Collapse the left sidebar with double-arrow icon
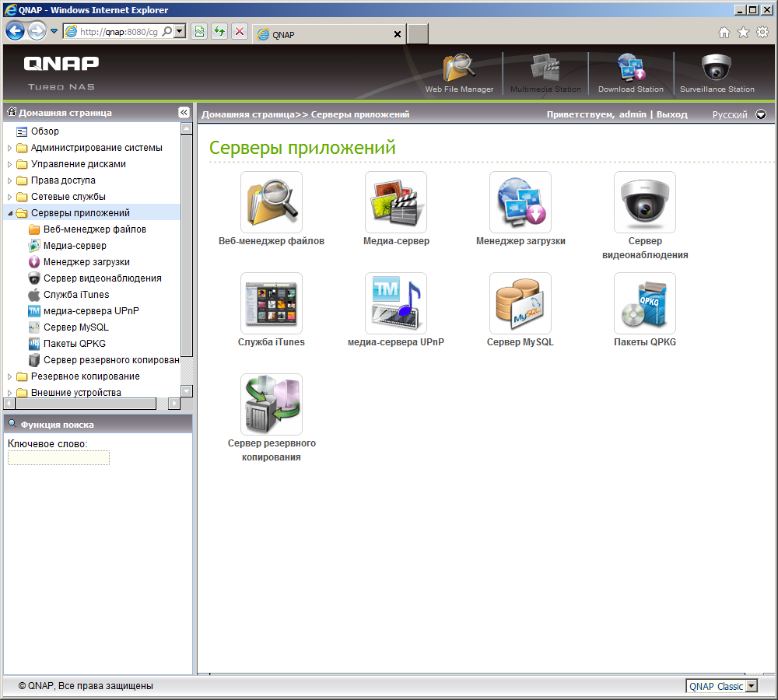The height and width of the screenshot is (700, 778). (x=184, y=113)
